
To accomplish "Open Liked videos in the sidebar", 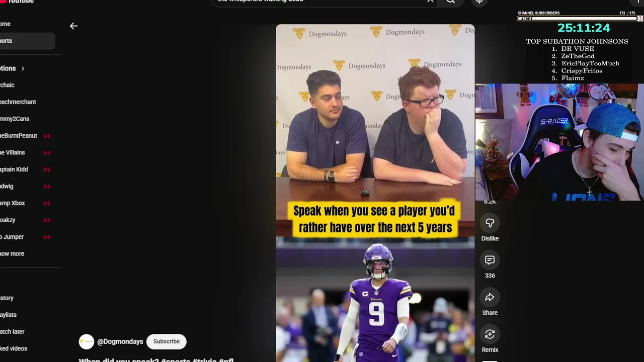I will [x=28, y=348].
